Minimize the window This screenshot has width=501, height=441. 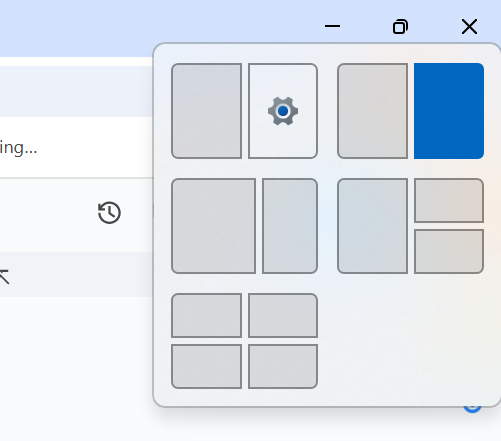[x=332, y=26]
